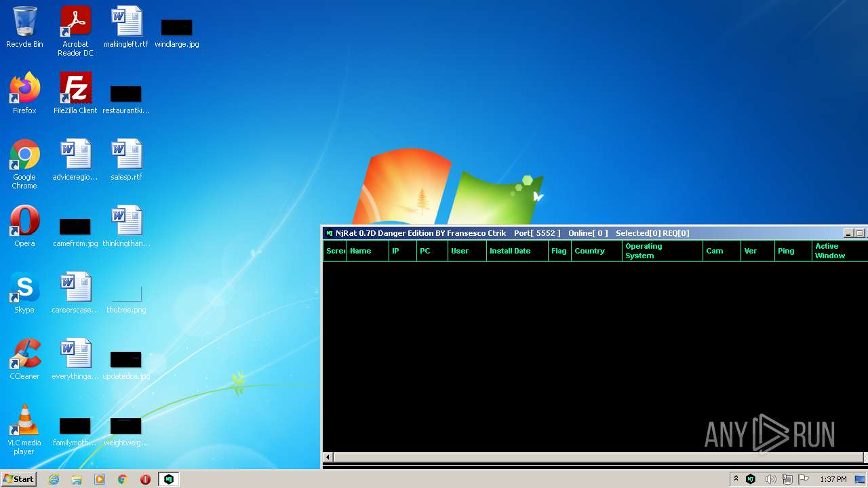Open Internet Explorer from the taskbar
868x488 pixels.
pyautogui.click(x=54, y=479)
